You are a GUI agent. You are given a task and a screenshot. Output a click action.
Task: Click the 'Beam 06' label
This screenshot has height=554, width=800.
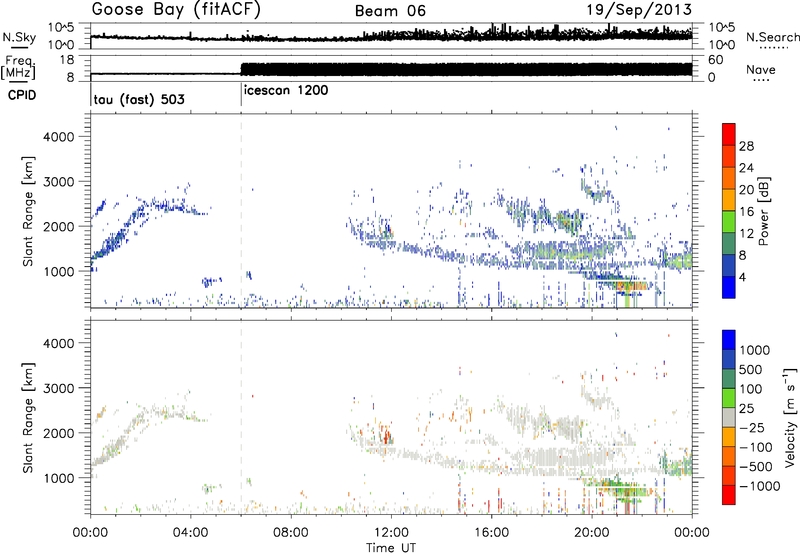point(390,11)
